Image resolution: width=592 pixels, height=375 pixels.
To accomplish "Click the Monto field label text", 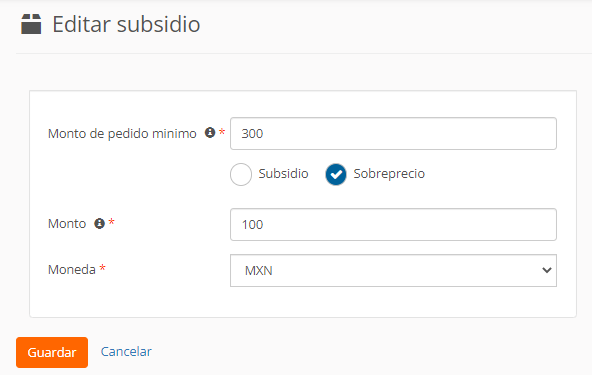I will 67,224.
